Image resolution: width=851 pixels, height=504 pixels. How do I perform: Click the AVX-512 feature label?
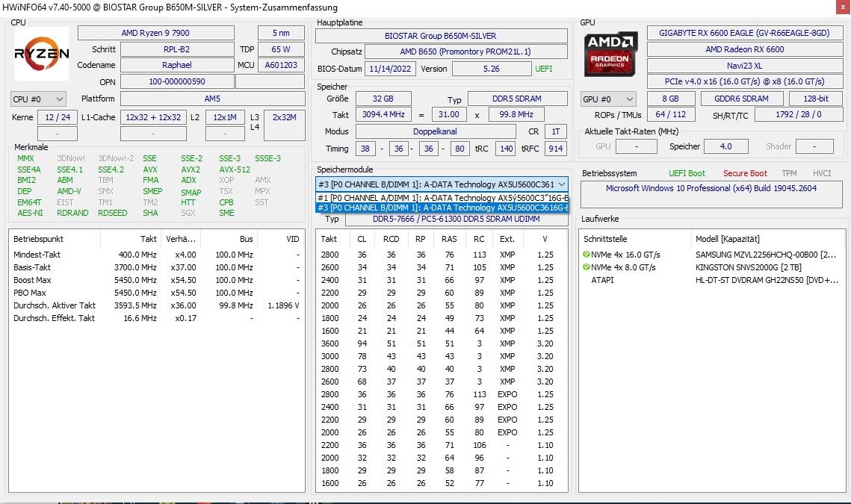point(235,169)
